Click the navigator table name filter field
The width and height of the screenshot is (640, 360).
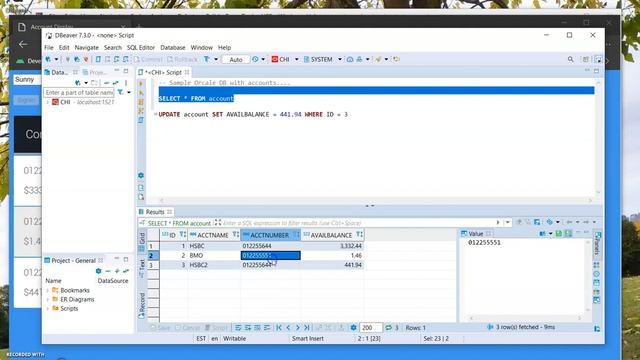tap(79, 93)
